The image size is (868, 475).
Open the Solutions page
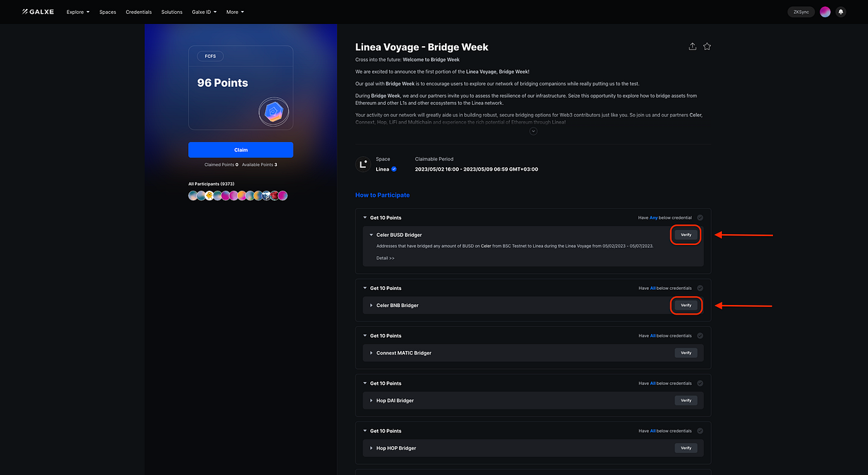pos(172,12)
